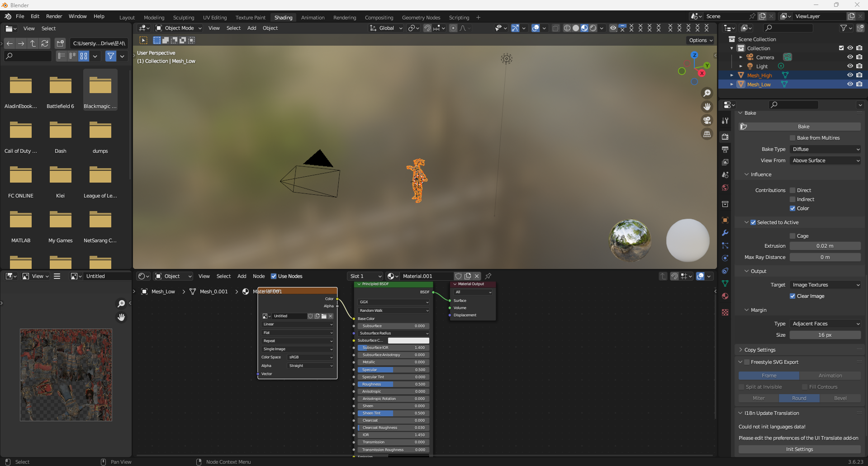Screen dimensions: 868x466
Task: Open the node editor Add menu
Action: [242, 276]
